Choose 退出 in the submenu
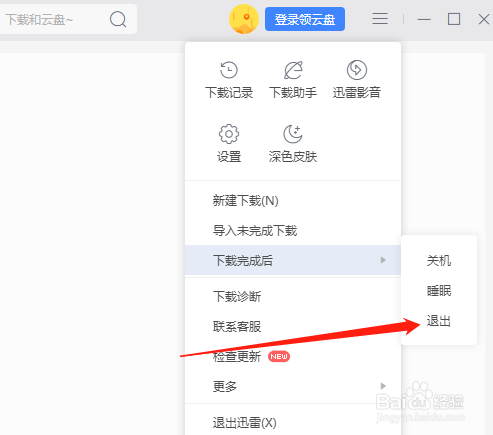The height and width of the screenshot is (435, 493). 439,321
